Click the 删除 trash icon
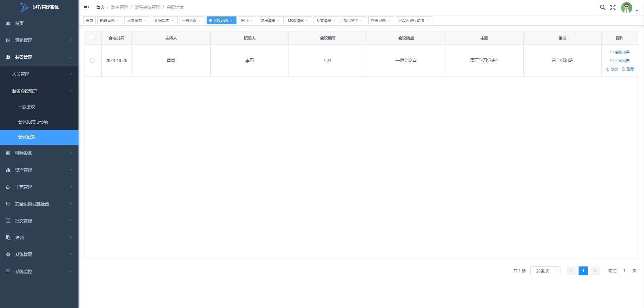644x308 pixels. coord(623,69)
